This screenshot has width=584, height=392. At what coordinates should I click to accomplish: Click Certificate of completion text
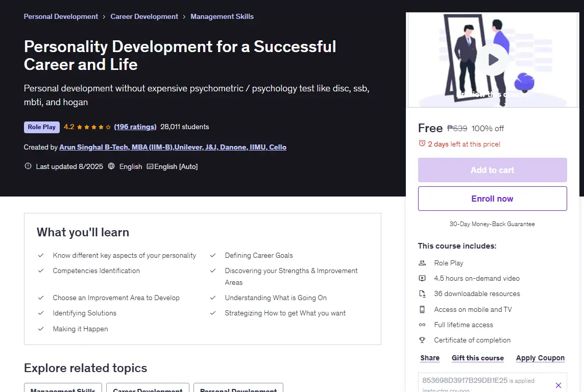(x=472, y=340)
